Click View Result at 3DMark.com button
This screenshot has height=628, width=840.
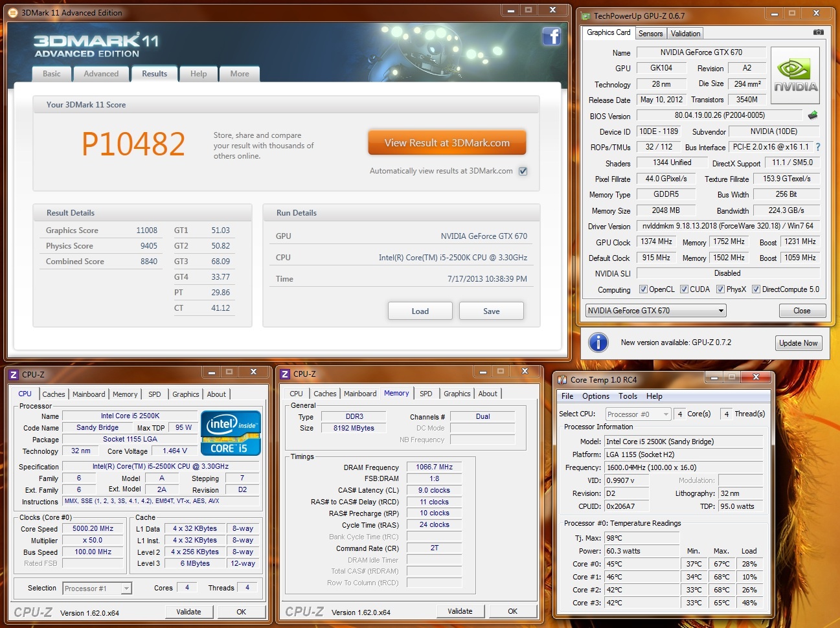coord(447,143)
